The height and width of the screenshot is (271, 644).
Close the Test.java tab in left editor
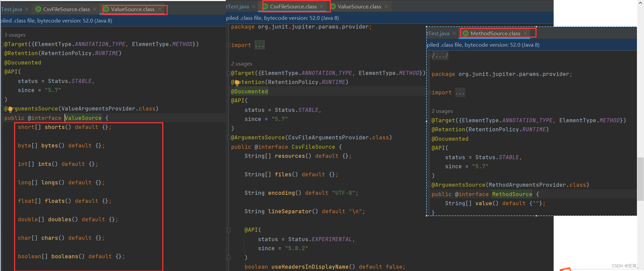click(x=27, y=9)
